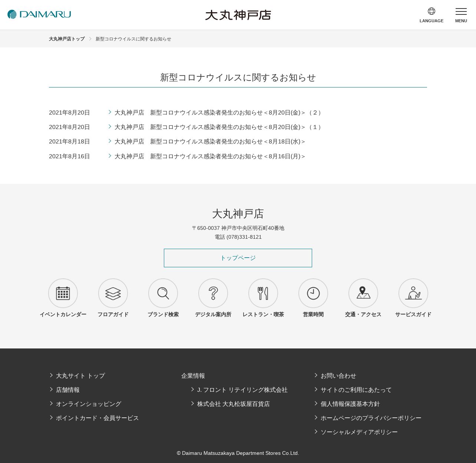
Task: Click the 〒650-0037 address line
Action: point(238,228)
